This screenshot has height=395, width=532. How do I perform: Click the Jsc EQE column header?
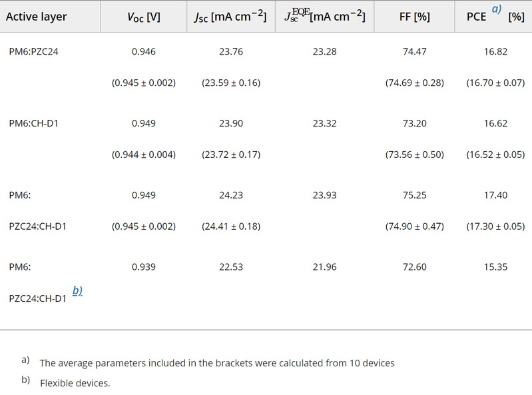tap(324, 17)
